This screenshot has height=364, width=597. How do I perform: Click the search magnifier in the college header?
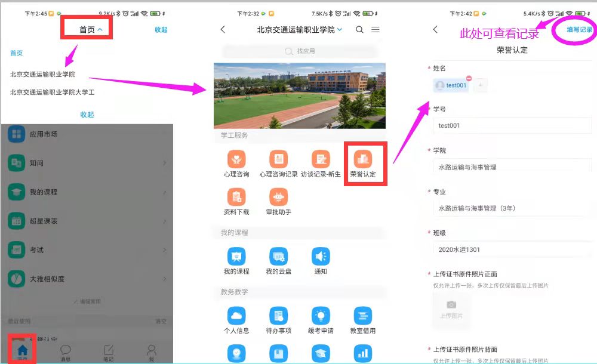(x=359, y=29)
